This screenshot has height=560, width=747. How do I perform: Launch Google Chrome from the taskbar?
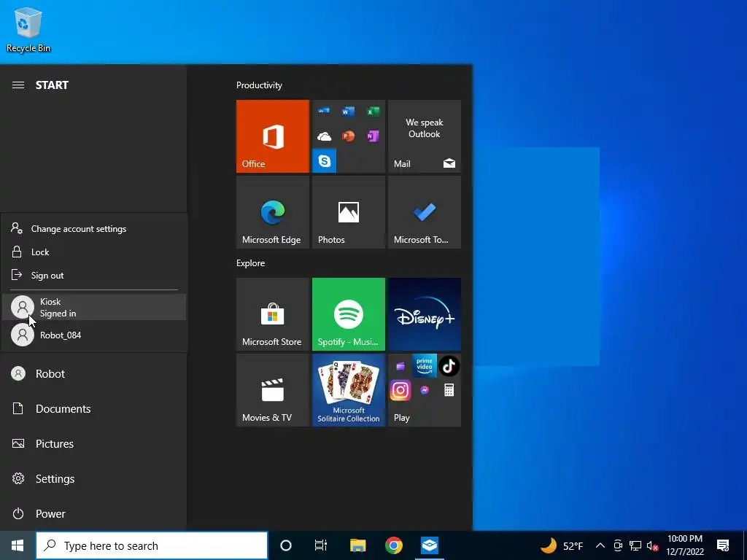pos(393,545)
